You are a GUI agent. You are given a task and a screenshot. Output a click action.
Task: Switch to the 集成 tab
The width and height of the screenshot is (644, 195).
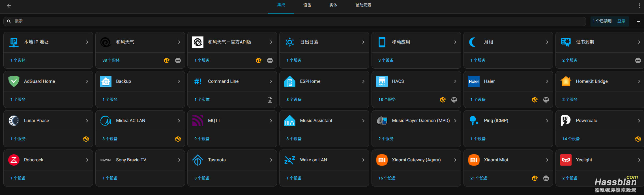pyautogui.click(x=281, y=5)
